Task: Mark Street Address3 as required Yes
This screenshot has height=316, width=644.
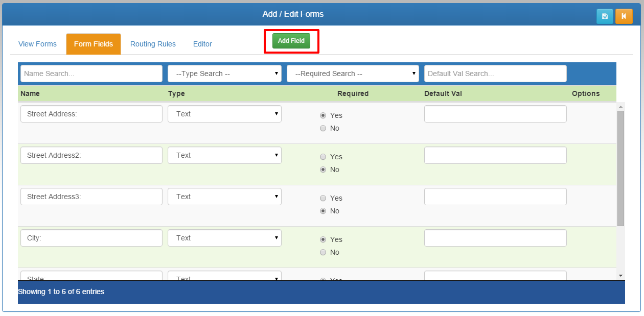Action: 323,198
